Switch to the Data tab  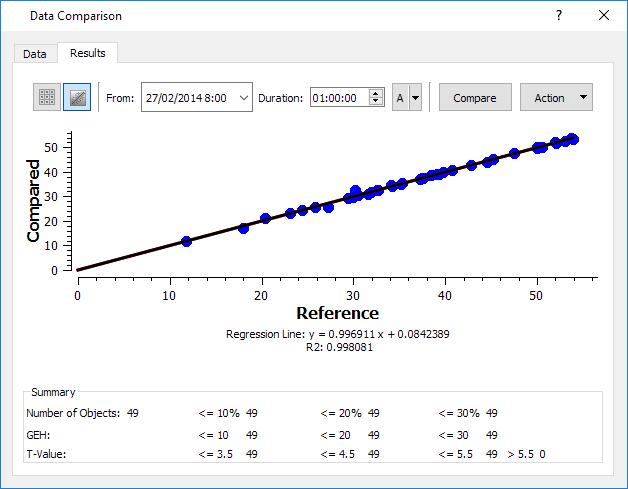[35, 54]
